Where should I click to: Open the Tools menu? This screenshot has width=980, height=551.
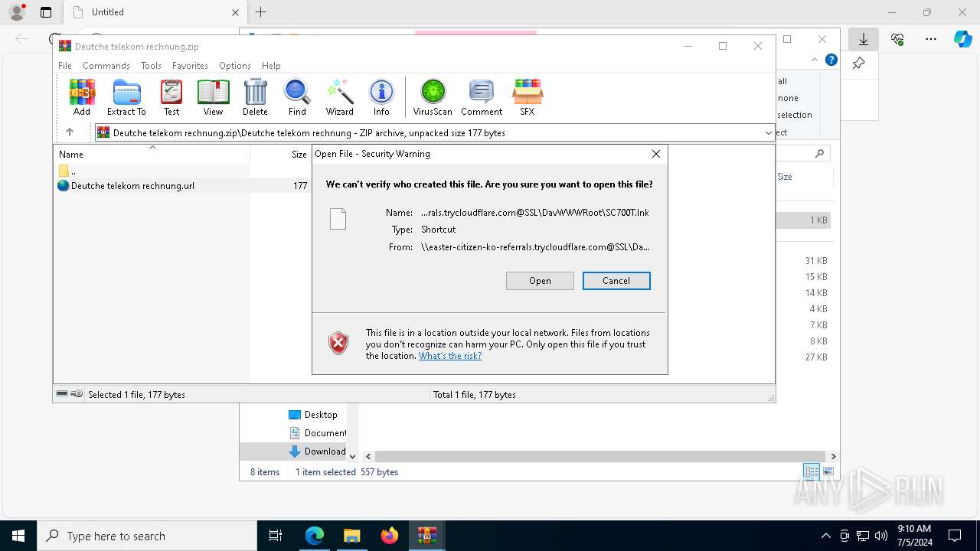click(151, 66)
